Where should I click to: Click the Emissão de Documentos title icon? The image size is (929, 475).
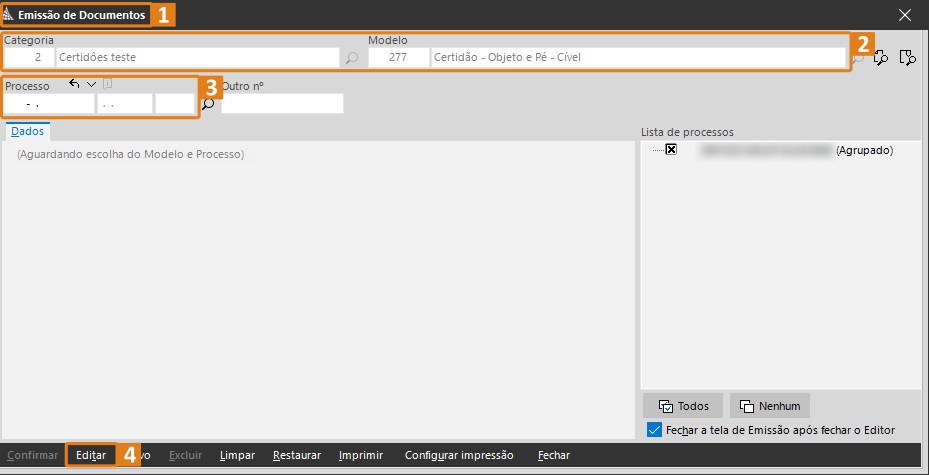(8, 15)
